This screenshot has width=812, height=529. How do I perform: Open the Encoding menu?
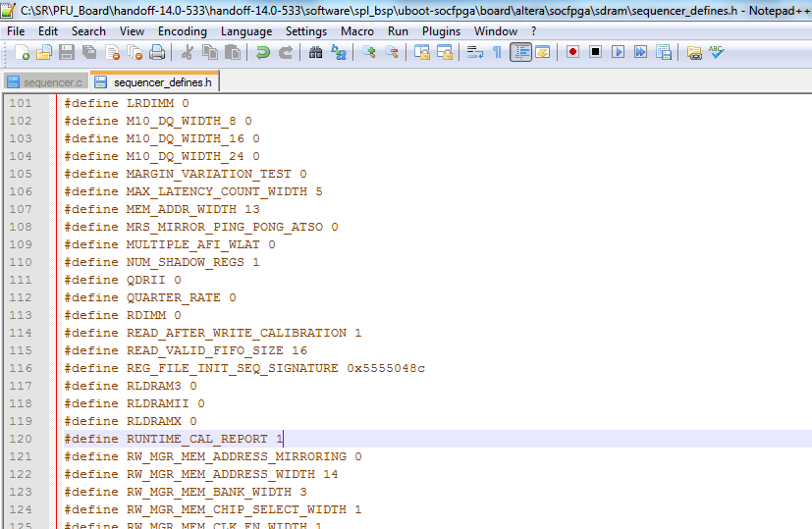(x=182, y=31)
